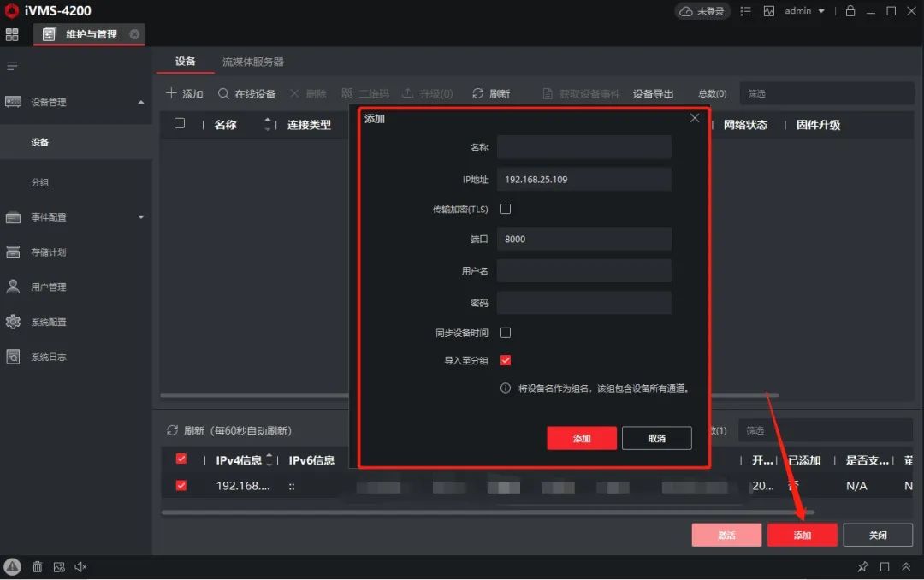The height and width of the screenshot is (580, 924).
Task: Select the 设备管理 device management sidebar icon
Action: [14, 101]
